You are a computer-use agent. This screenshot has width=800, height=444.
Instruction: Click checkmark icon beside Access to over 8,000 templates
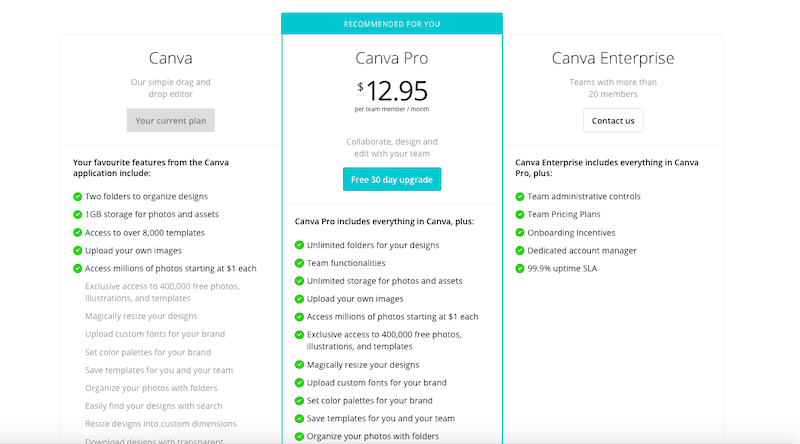78,232
